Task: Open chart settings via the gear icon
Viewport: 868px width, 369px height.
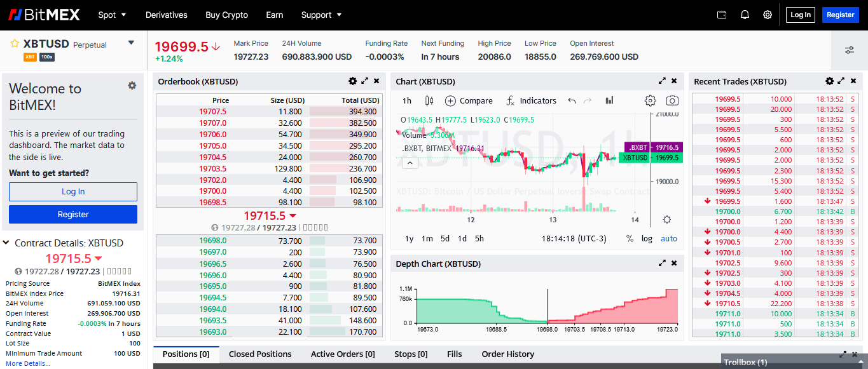Action: (x=650, y=100)
